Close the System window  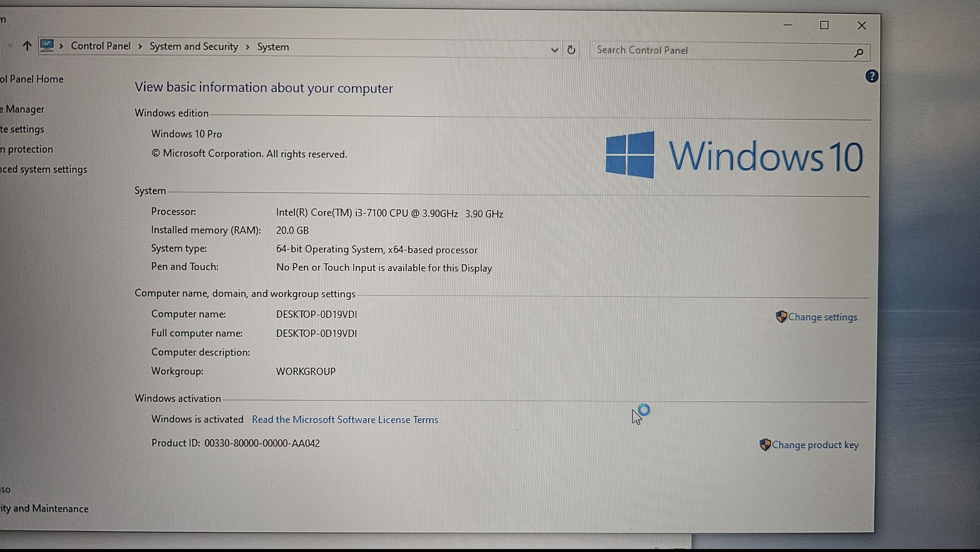click(x=861, y=25)
